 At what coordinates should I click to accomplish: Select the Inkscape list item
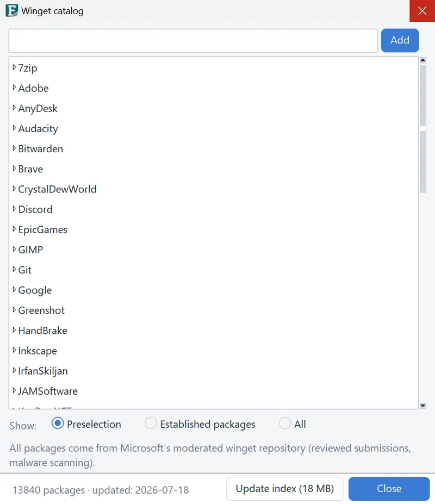[x=38, y=351]
